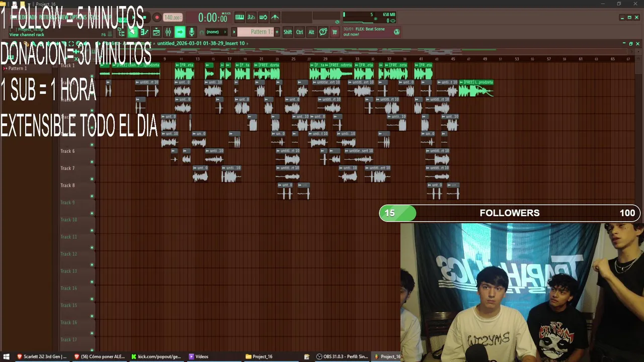The image size is (644, 362).
Task: Toggle the loop recording icon right of 3.2
Action: [x=263, y=17]
